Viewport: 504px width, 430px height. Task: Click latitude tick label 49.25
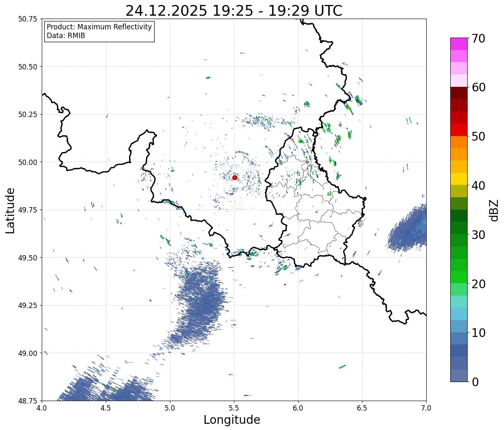(28, 306)
